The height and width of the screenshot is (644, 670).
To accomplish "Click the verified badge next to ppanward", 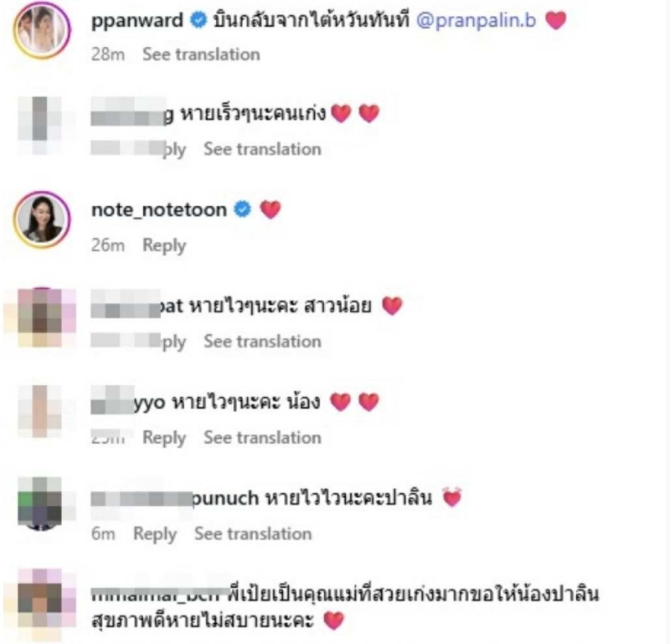I will coord(198,19).
